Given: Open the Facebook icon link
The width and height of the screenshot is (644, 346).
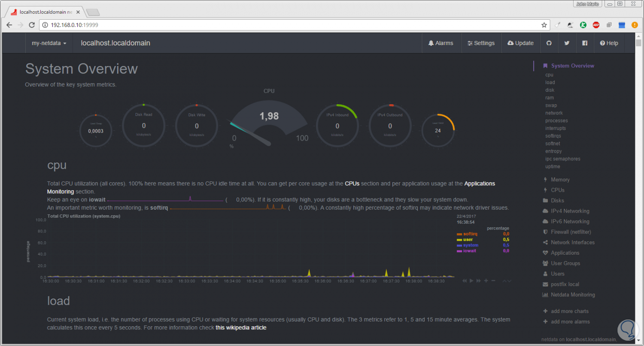Looking at the screenshot, I should click(x=585, y=43).
